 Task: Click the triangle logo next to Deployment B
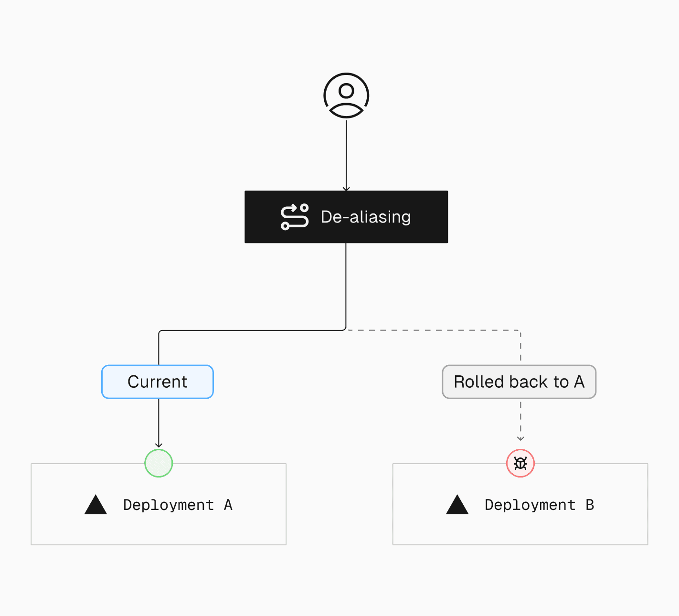(x=457, y=505)
